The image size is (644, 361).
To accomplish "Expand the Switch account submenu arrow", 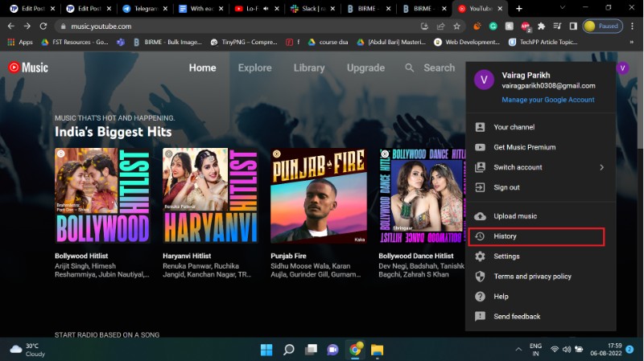I will point(601,167).
